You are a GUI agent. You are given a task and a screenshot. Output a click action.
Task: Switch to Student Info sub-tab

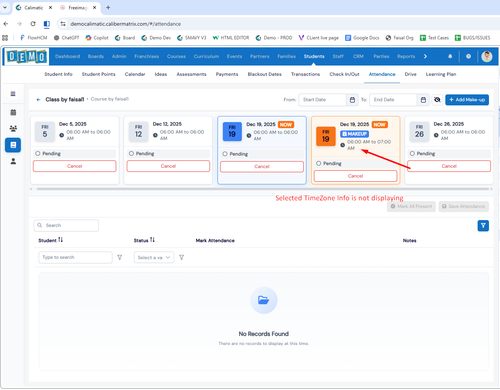(x=58, y=74)
